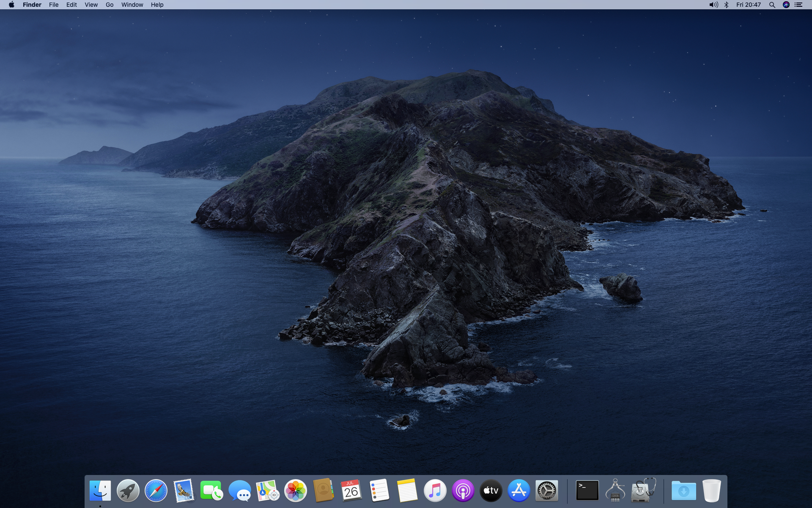
Task: Open Launchpad from the Dock
Action: click(x=128, y=491)
